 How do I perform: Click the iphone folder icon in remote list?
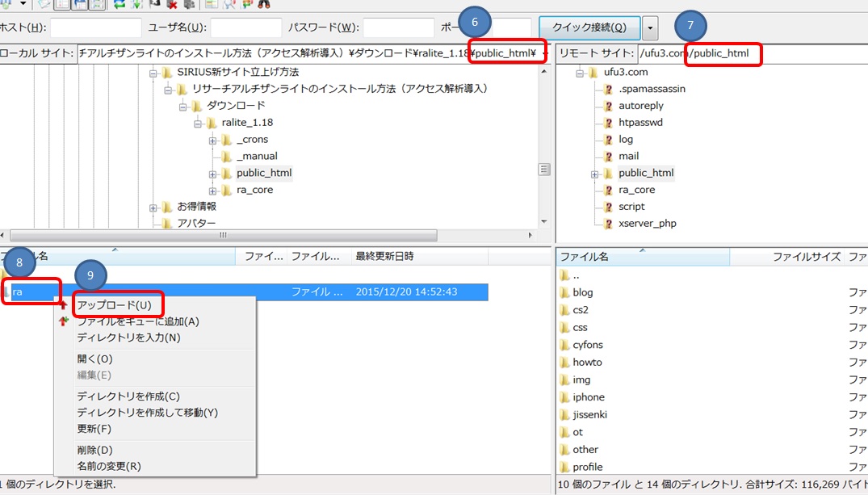coord(564,397)
